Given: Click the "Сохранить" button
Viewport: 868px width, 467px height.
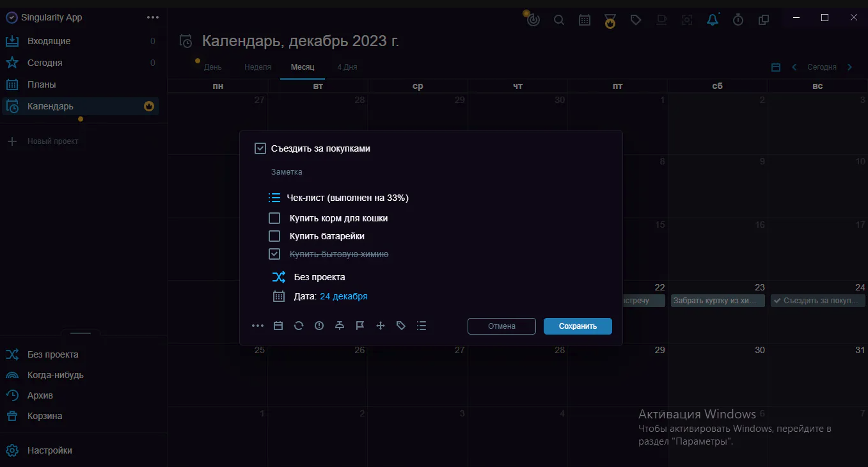Looking at the screenshot, I should point(577,326).
